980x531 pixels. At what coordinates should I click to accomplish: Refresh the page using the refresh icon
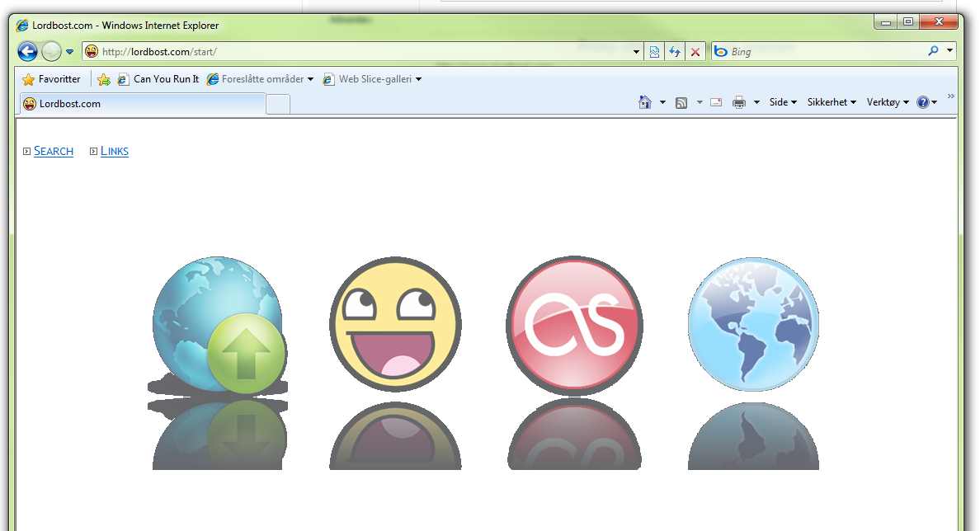click(675, 52)
